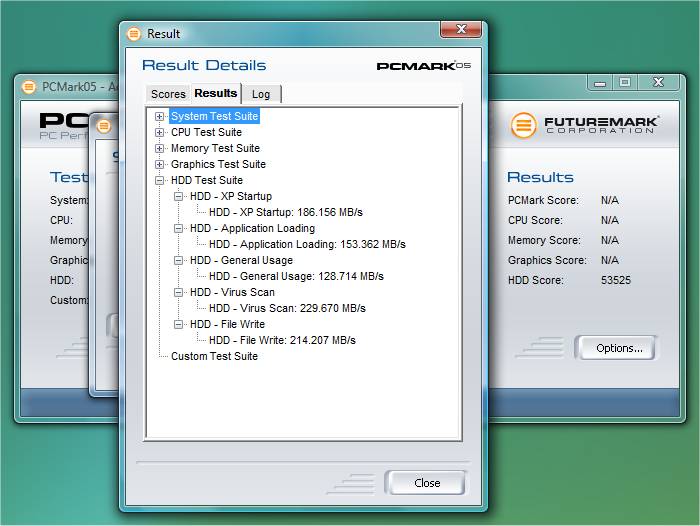Click the PCMark Score N/A value
The height and width of the screenshot is (526, 700).
(609, 200)
